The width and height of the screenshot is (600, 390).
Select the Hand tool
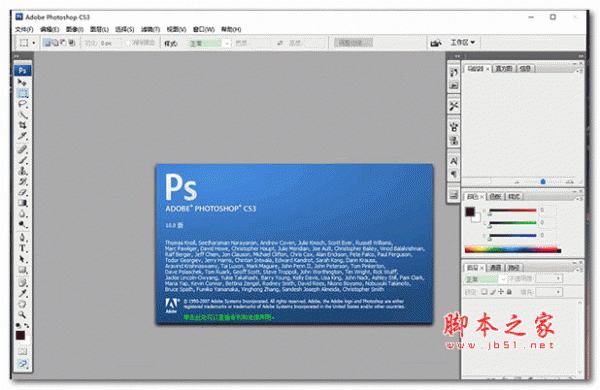[x=22, y=304]
